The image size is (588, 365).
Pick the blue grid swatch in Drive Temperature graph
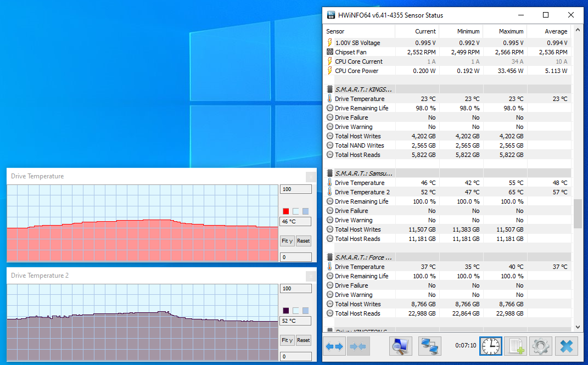306,211
